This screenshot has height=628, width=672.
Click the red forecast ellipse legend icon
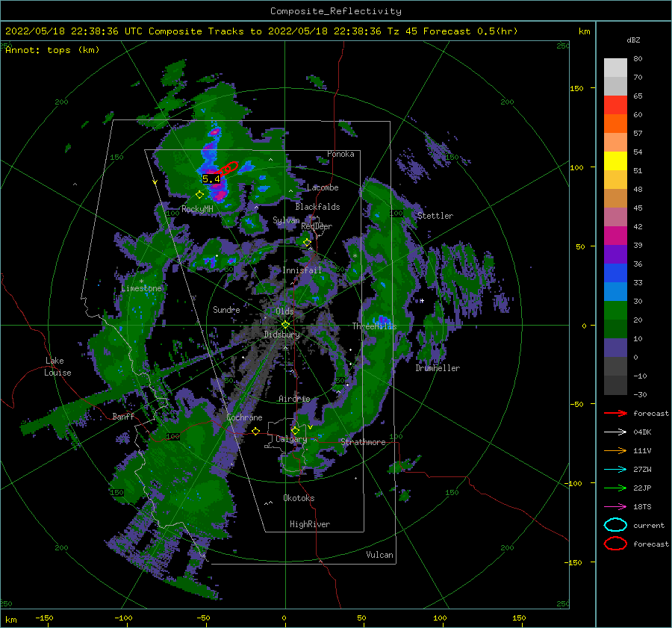click(x=615, y=544)
